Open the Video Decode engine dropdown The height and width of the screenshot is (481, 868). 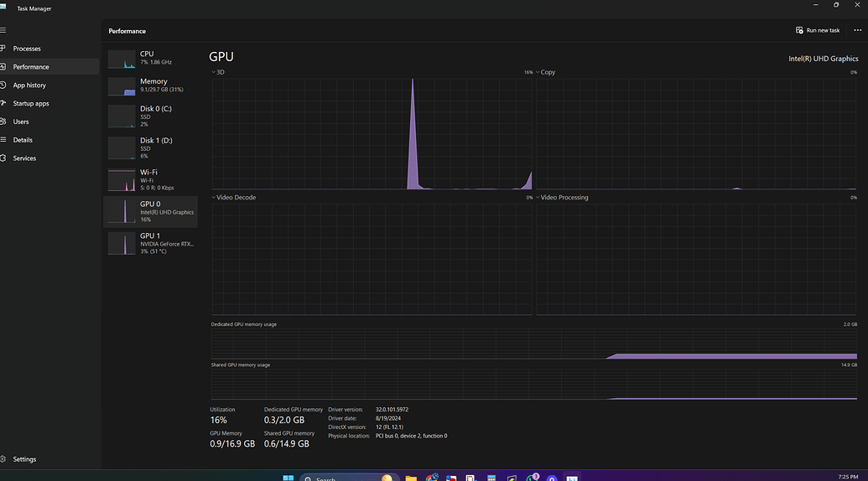tap(234, 198)
